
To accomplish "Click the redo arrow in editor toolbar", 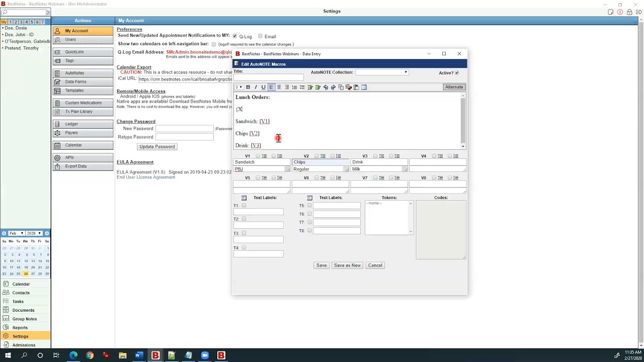I will pos(333,87).
